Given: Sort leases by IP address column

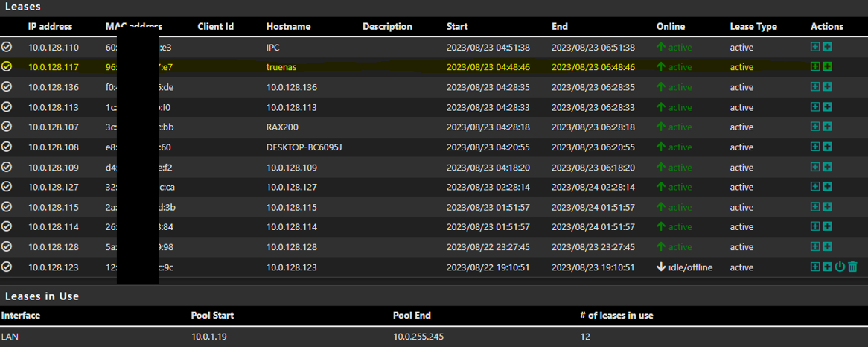Looking at the screenshot, I should point(50,26).
